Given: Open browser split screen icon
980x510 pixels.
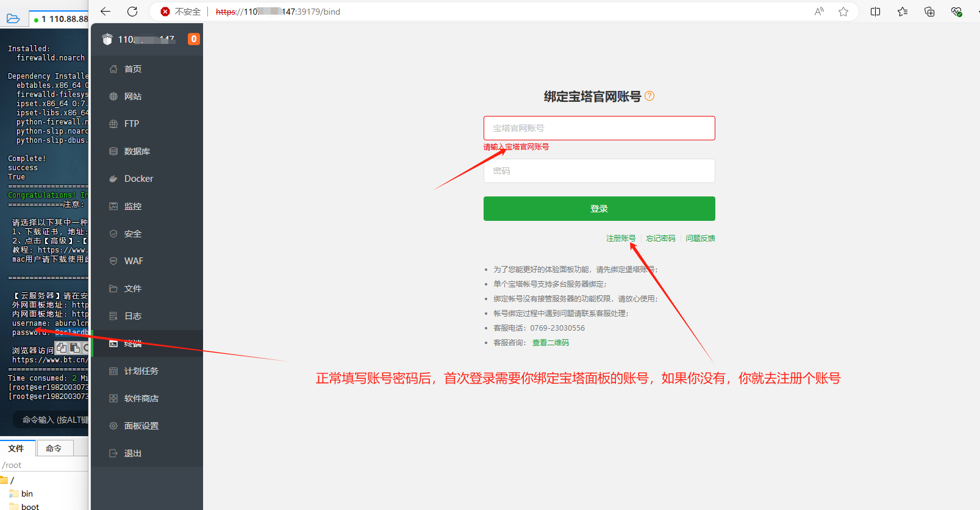Looking at the screenshot, I should click(x=875, y=12).
